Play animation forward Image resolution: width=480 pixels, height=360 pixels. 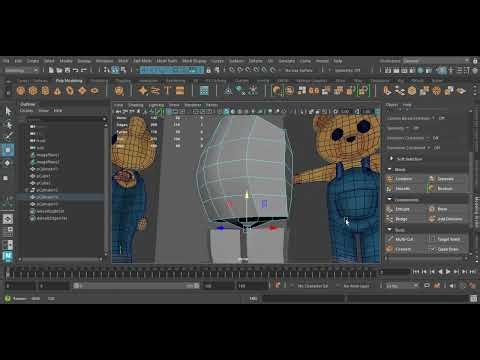448,272
